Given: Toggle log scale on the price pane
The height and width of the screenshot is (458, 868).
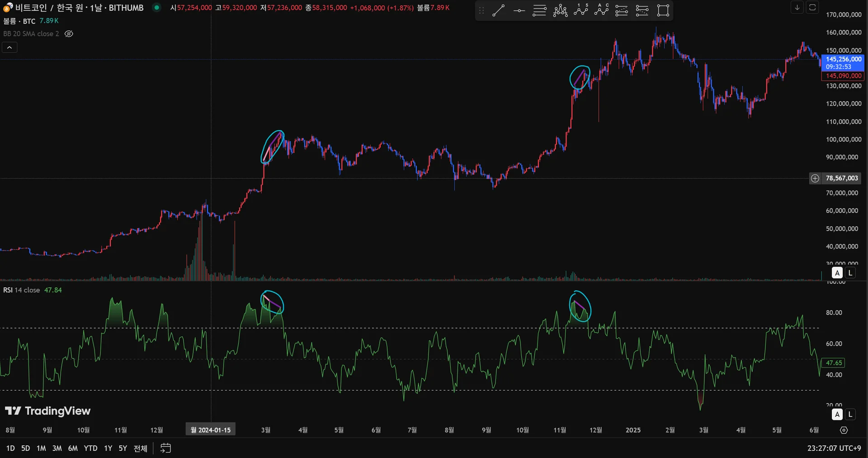Looking at the screenshot, I should click(x=850, y=273).
